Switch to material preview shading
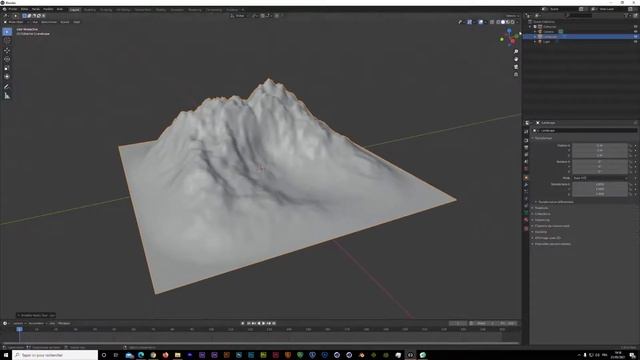The width and height of the screenshot is (640, 360). [508, 22]
